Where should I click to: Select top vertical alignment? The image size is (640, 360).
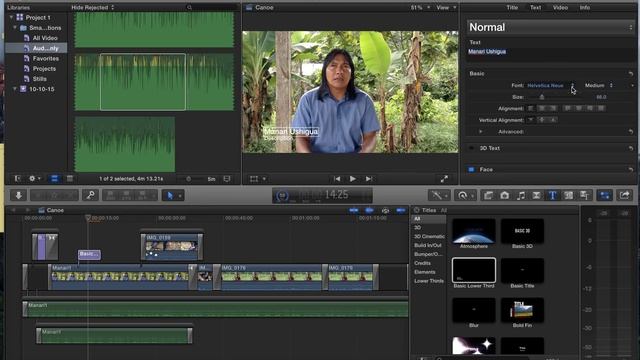530,120
